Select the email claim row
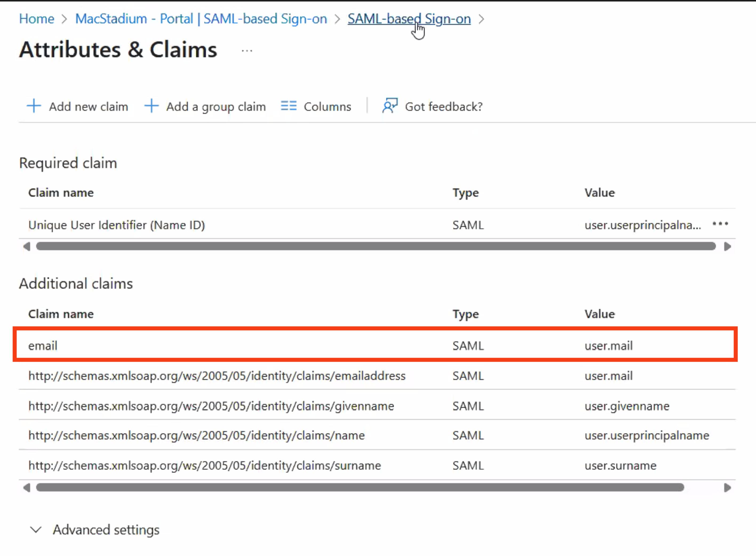This screenshot has width=756, height=556. [x=43, y=346]
